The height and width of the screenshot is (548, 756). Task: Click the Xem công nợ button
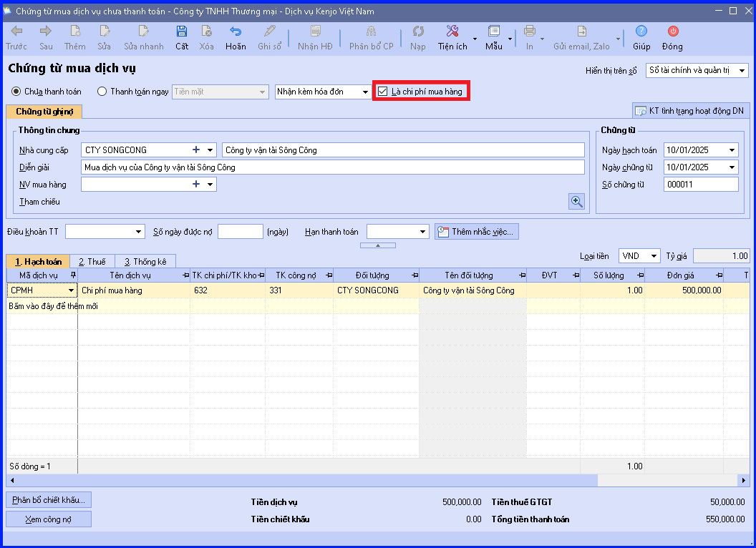[x=49, y=519]
